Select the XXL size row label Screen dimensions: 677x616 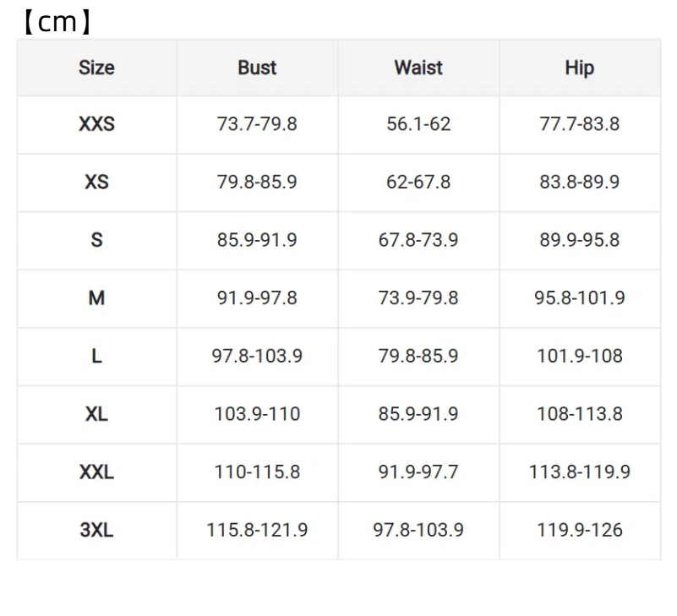96,472
